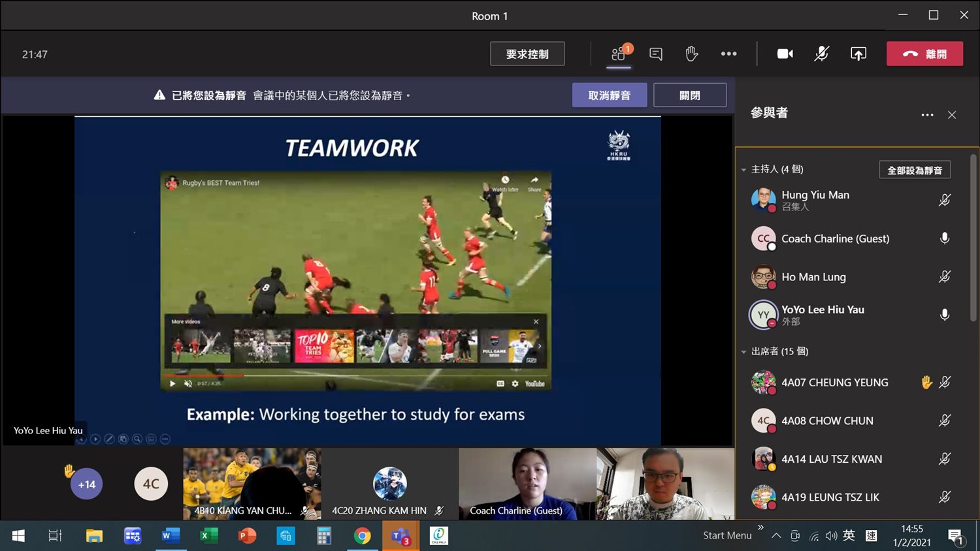
Task: Click Hung Yiu Man's avatar picture
Action: tap(763, 200)
